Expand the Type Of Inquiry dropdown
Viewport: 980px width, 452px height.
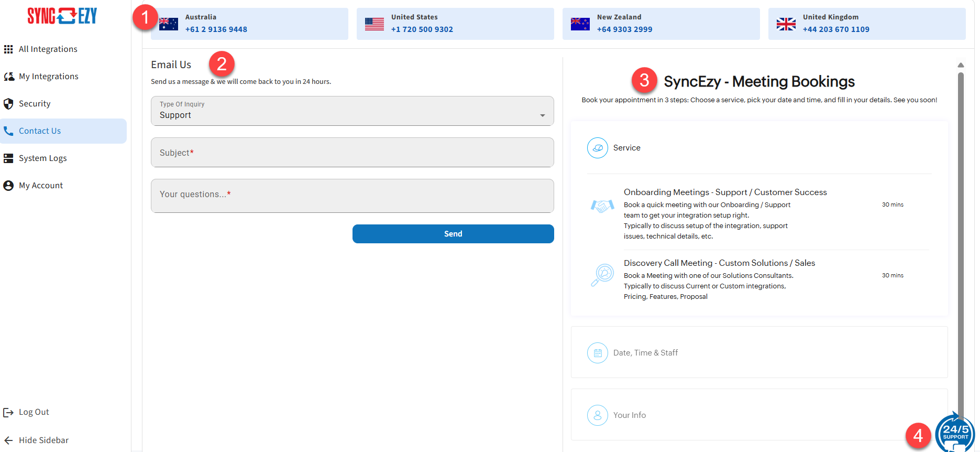pyautogui.click(x=353, y=111)
